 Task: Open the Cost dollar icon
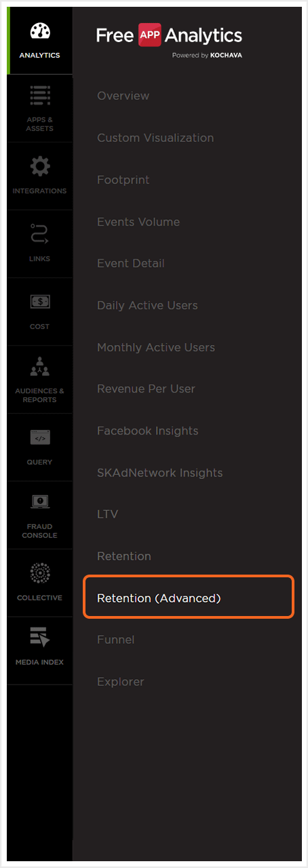(x=40, y=302)
